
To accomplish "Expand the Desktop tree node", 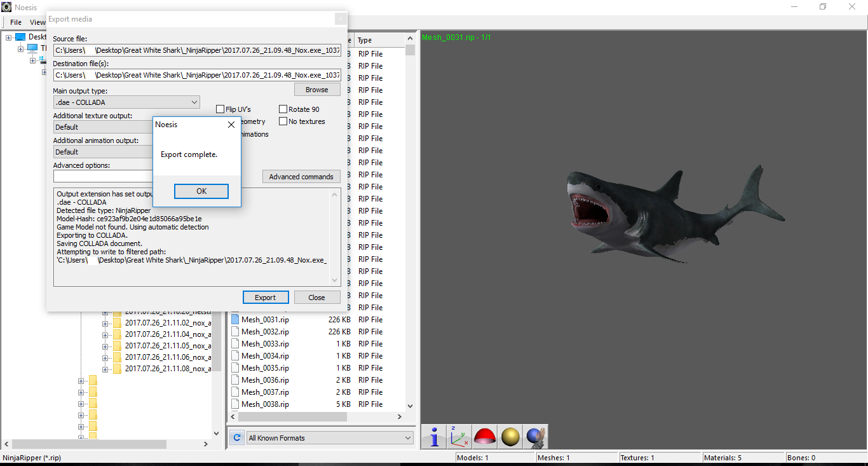I will (x=8, y=37).
